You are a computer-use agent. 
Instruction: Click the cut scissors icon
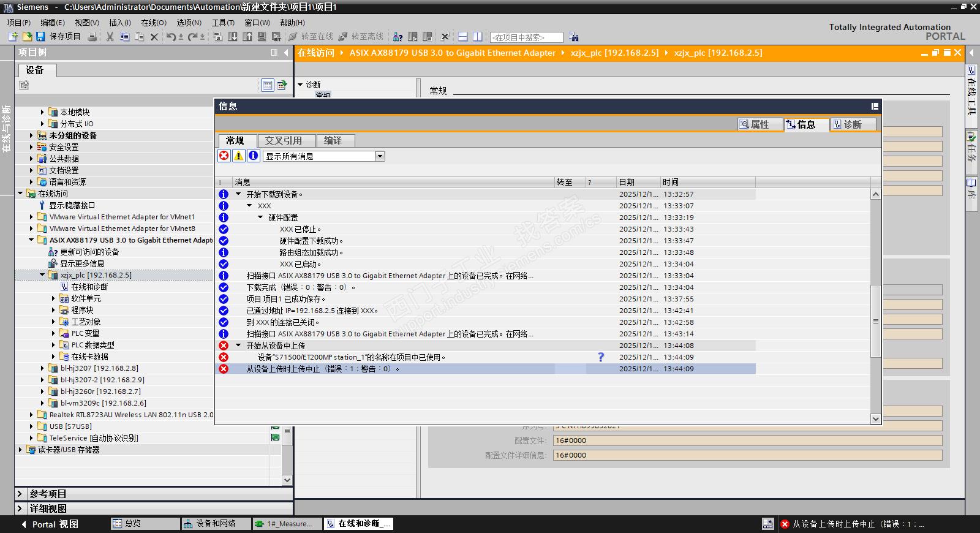pos(110,37)
